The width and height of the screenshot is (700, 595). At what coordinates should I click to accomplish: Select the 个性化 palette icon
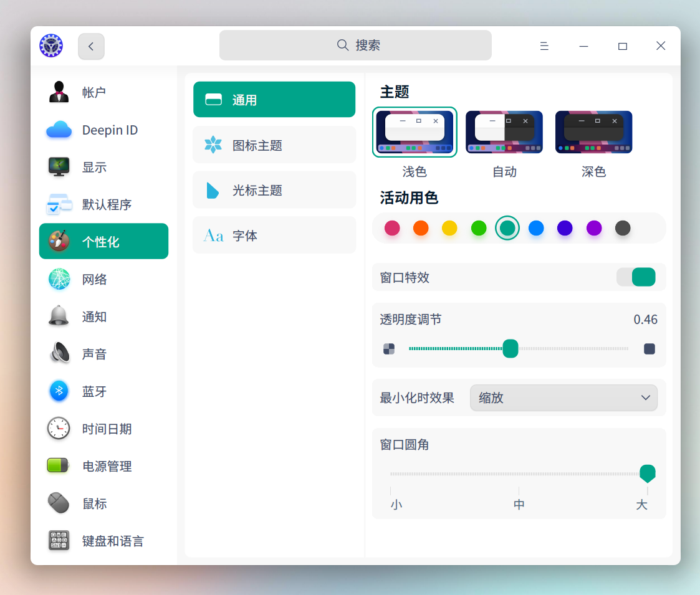click(x=59, y=241)
